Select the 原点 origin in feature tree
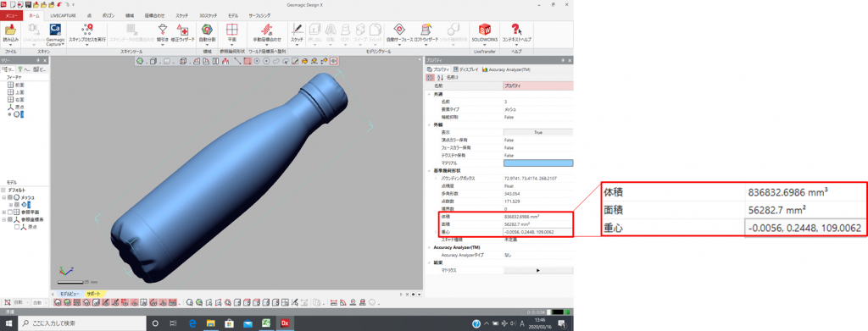 [x=15, y=107]
